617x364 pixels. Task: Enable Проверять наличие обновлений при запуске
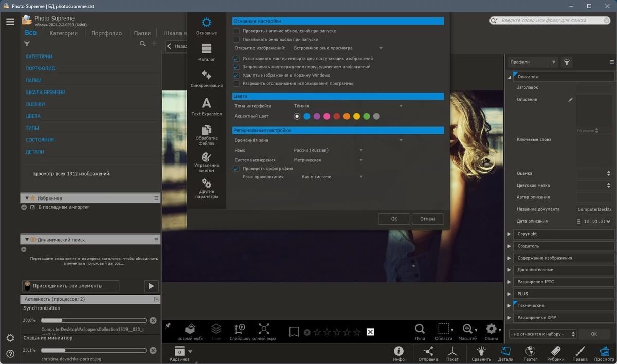point(237,31)
